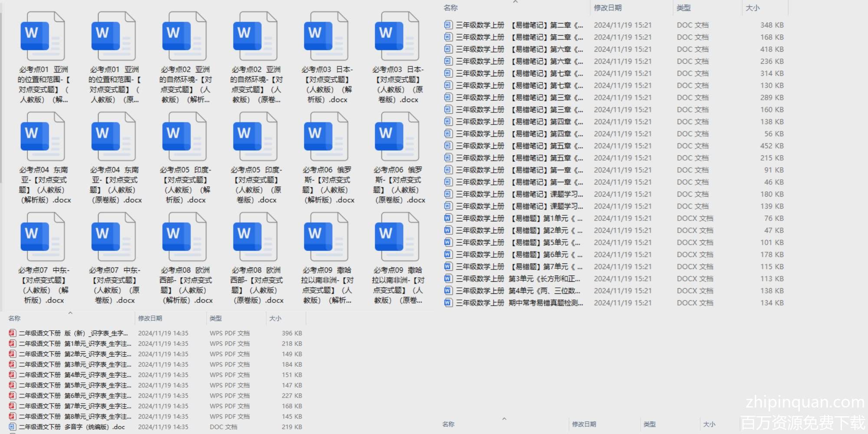Click doc icon of 二年级语文下册 多音字 file

12,427
